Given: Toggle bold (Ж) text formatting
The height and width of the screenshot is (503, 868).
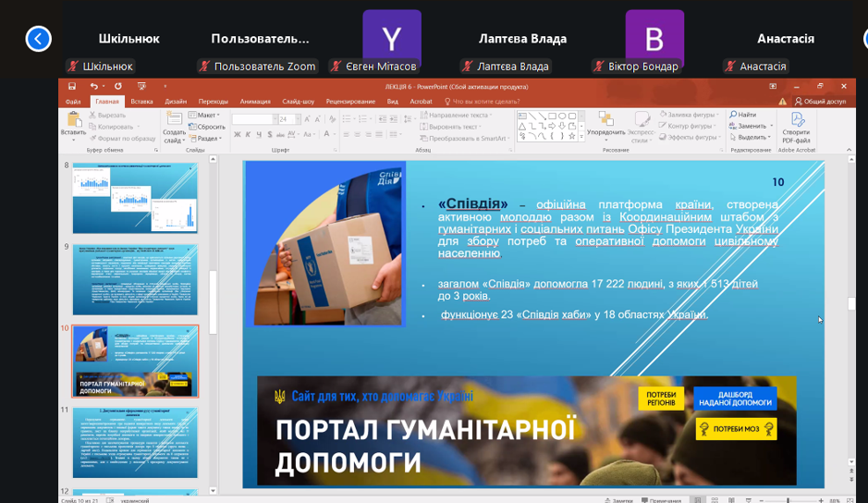Looking at the screenshot, I should pos(237,135).
